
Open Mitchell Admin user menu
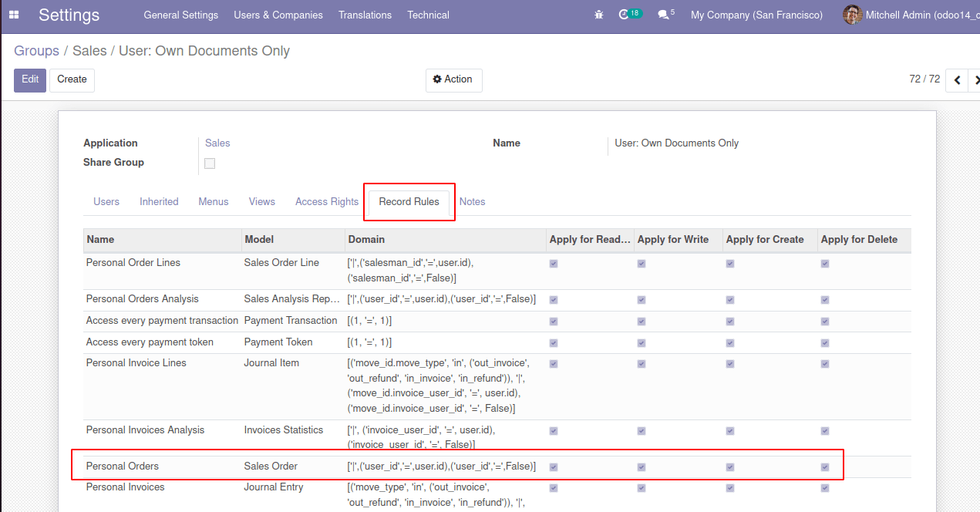(911, 15)
